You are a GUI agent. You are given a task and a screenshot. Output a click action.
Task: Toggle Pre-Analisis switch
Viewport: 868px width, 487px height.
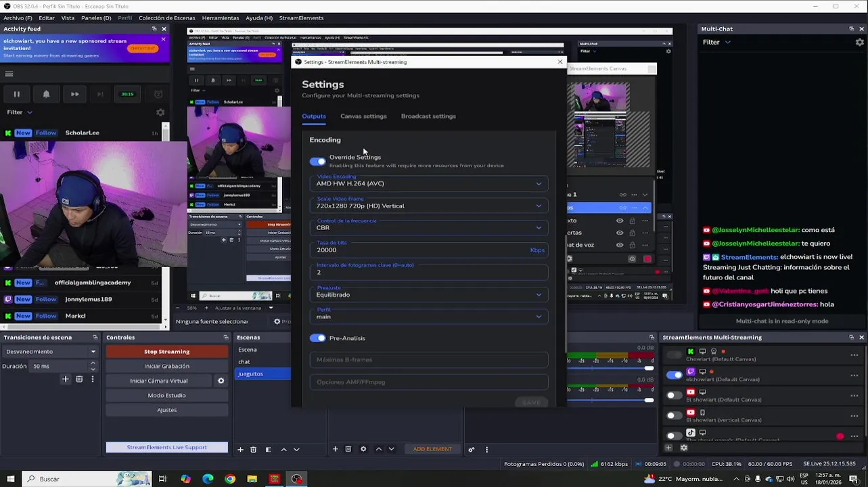pyautogui.click(x=317, y=338)
